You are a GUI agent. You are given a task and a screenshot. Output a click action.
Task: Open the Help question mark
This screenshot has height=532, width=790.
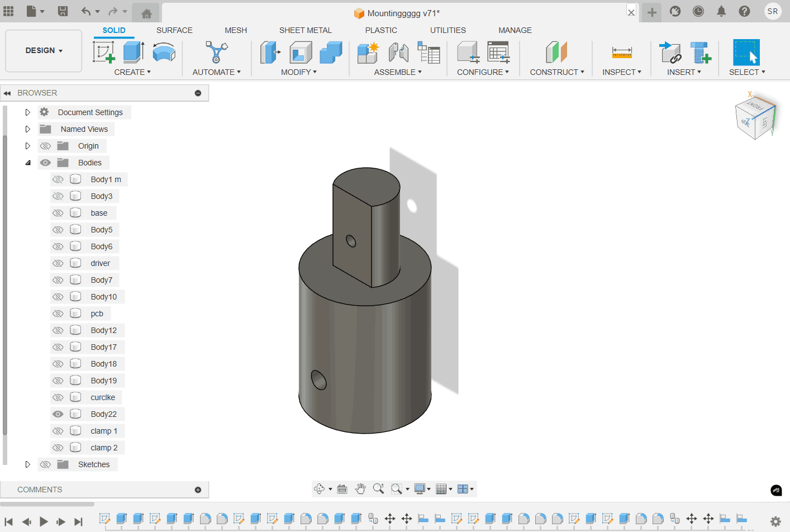click(744, 11)
